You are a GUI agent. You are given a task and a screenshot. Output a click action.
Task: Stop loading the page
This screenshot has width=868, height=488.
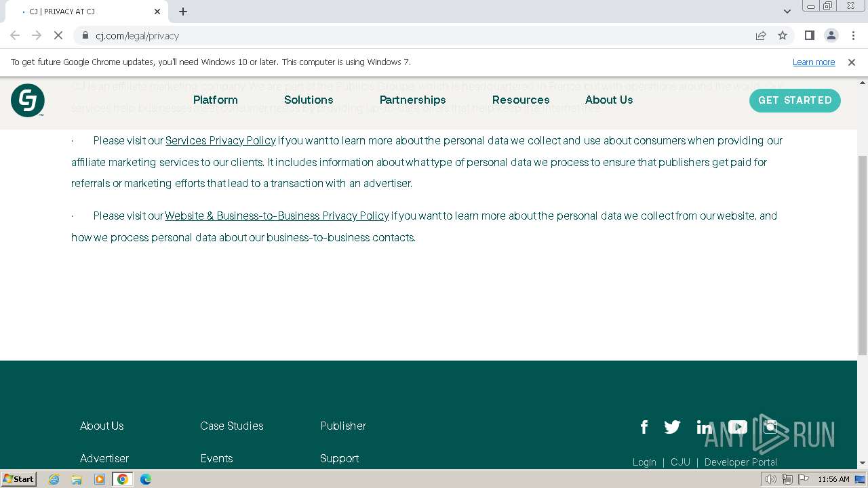(58, 35)
